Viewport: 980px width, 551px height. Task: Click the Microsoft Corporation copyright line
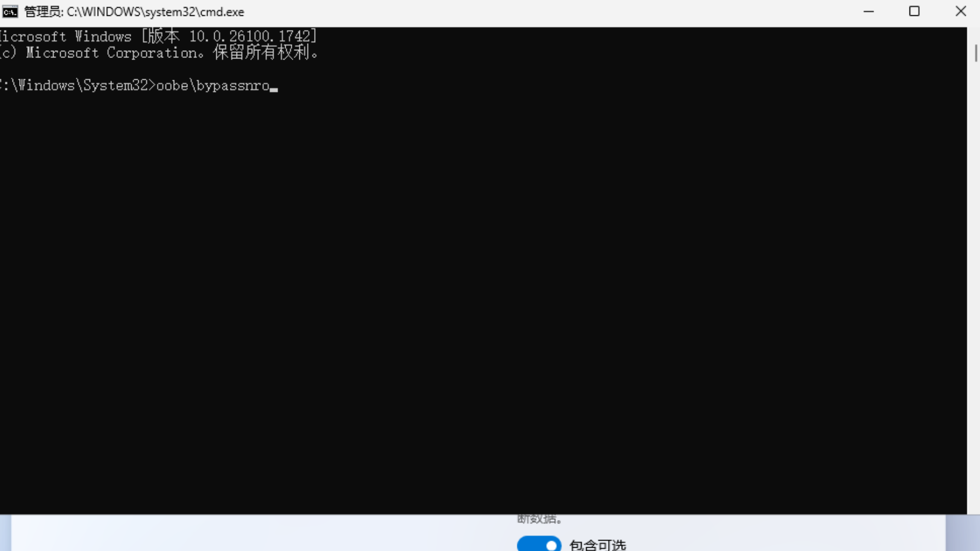pyautogui.click(x=160, y=53)
